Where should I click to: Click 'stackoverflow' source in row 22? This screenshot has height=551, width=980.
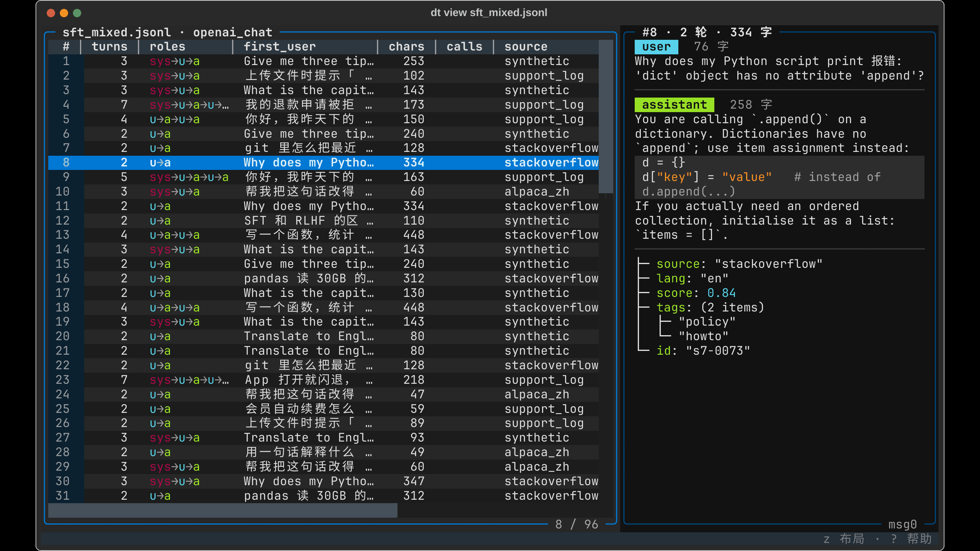click(551, 365)
